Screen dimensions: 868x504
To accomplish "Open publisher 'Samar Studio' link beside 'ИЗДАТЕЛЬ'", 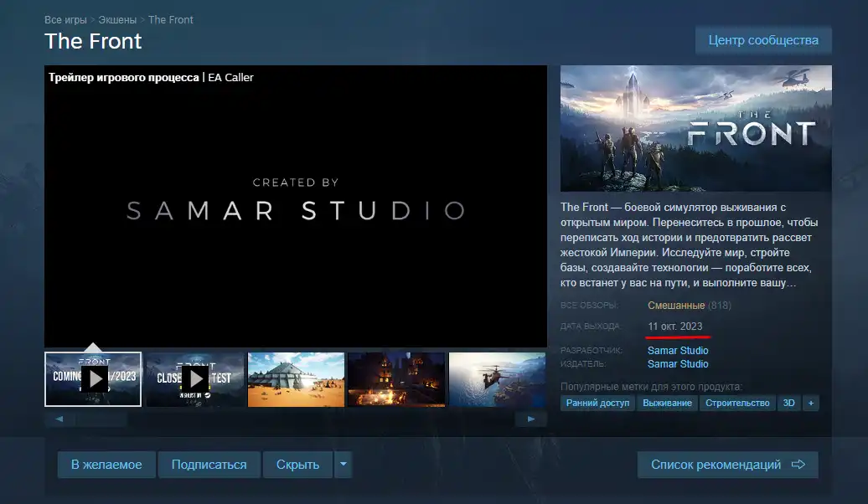I will [678, 364].
